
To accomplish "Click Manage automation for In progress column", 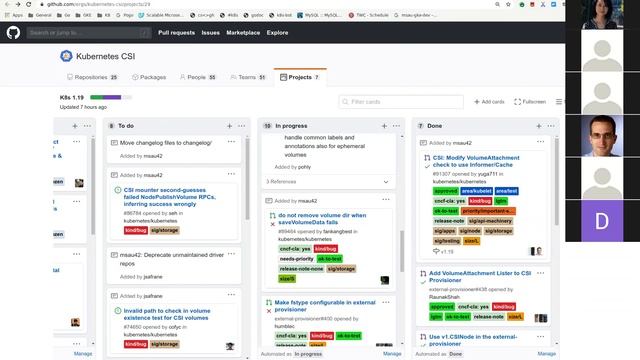I will click(x=392, y=354).
